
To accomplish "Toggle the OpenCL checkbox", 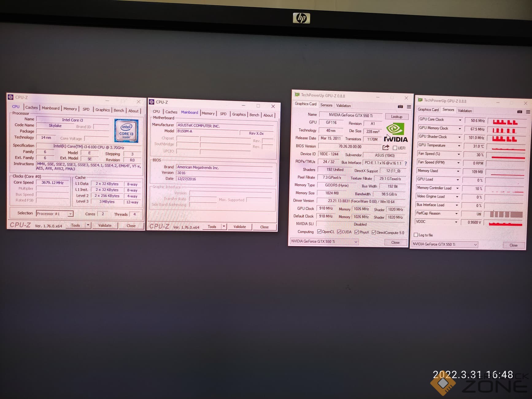I will coord(319,232).
